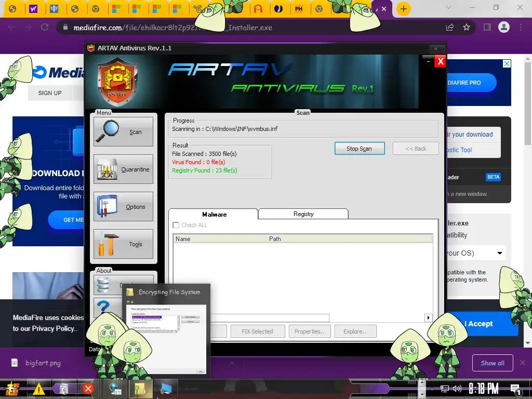Viewport: 532px width, 399px height.
Task: Click the red X on ARTAV banner
Action: pyautogui.click(x=441, y=61)
